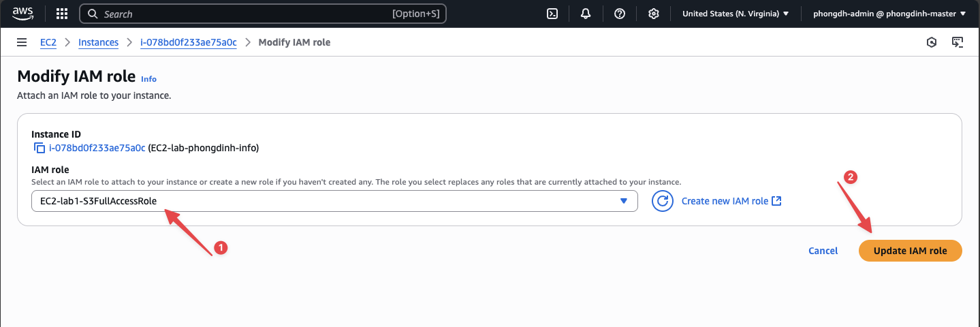Open the help question mark icon
This screenshot has width=980, height=327.
tap(620, 14)
